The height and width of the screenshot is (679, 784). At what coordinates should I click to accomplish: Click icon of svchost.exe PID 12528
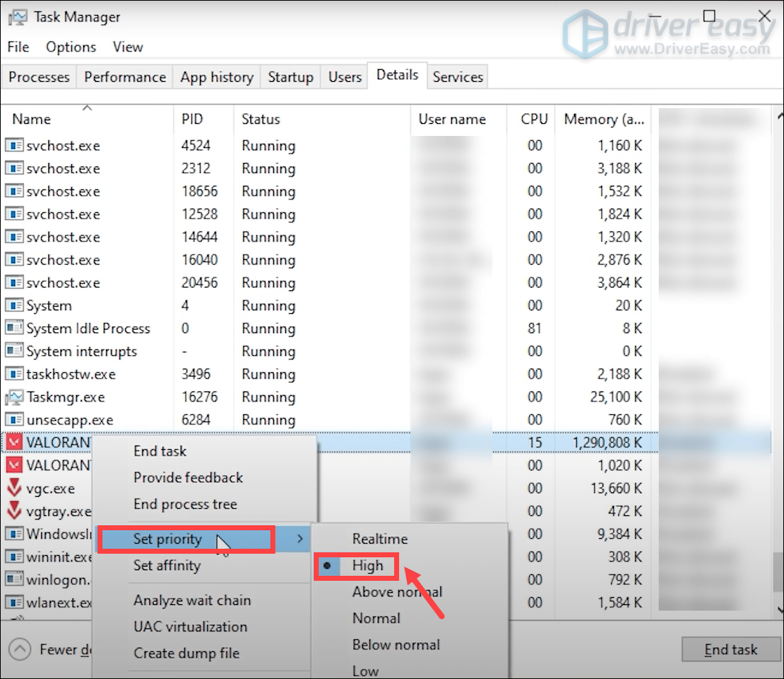coord(14,214)
